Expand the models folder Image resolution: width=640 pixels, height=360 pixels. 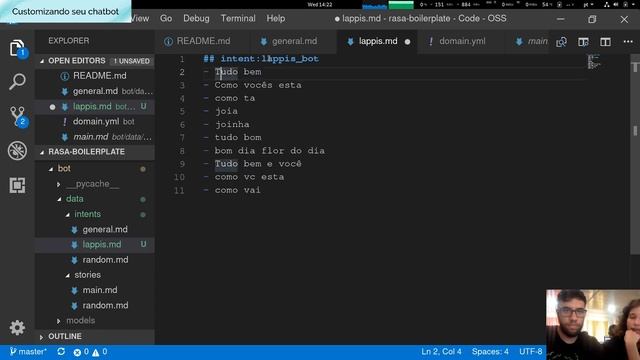59,321
